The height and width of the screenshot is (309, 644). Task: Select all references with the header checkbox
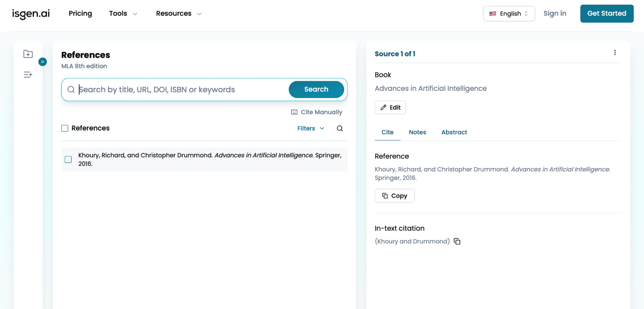(x=64, y=128)
